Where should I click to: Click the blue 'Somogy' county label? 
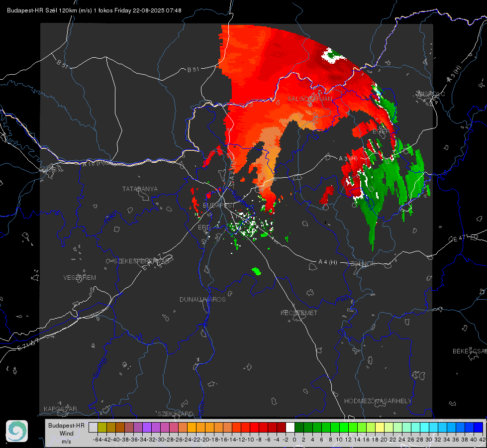tap(99, 368)
